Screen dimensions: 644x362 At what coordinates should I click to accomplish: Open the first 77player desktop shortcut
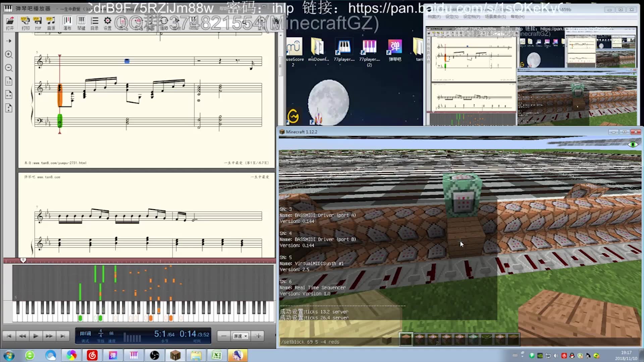(344, 50)
